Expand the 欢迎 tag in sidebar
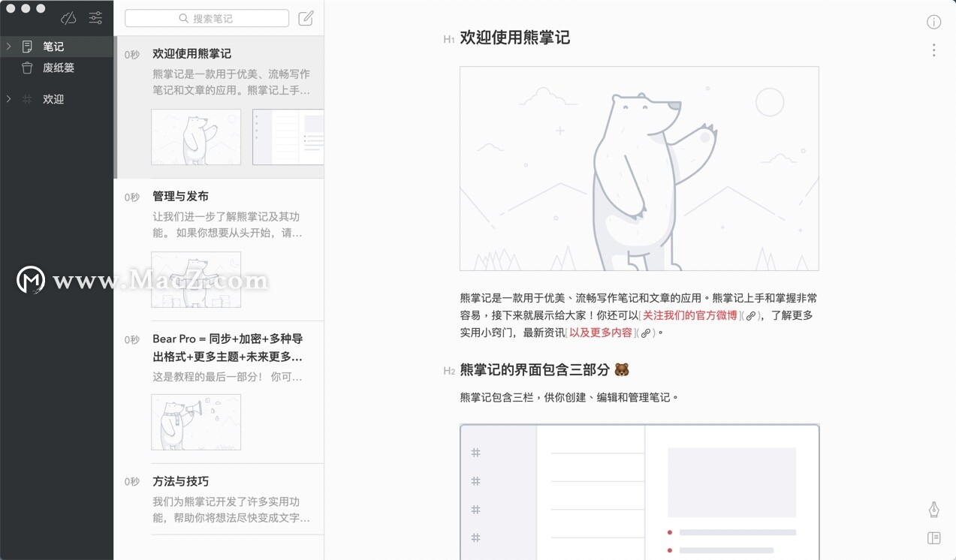Image resolution: width=956 pixels, height=560 pixels. pyautogui.click(x=8, y=99)
